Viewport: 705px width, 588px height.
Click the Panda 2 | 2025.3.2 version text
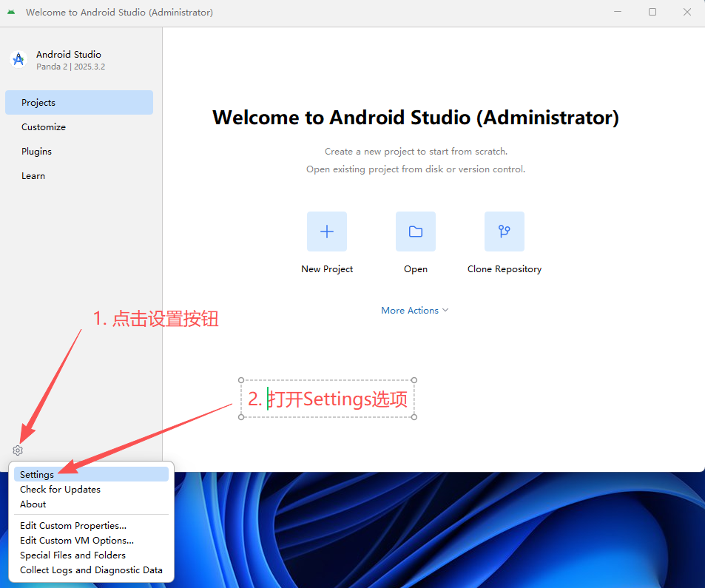pyautogui.click(x=70, y=67)
